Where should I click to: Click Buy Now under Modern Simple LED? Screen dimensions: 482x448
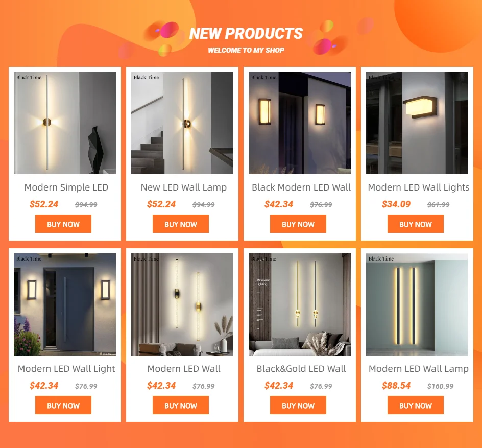[63, 224]
